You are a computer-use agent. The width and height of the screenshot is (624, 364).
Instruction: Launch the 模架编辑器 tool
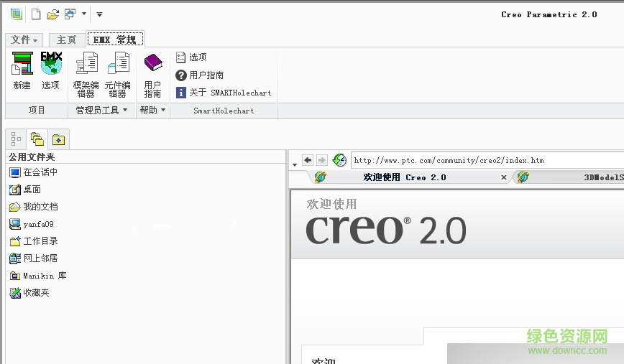pos(86,75)
